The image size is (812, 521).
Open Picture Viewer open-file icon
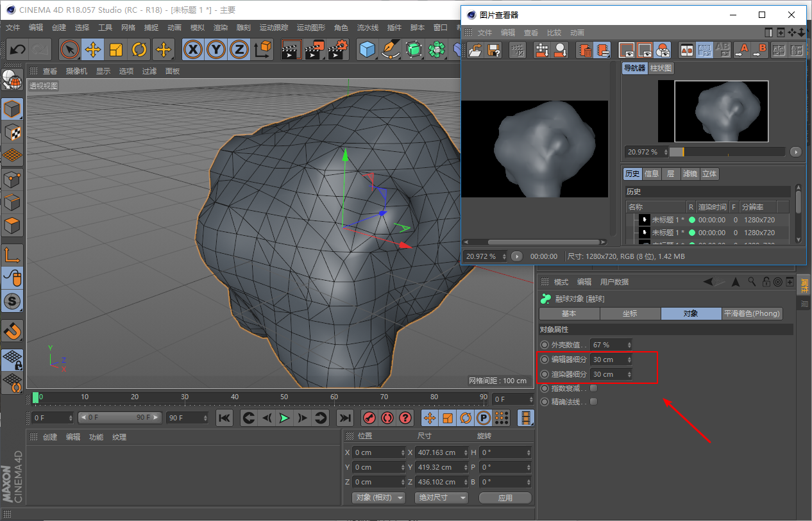[x=475, y=50]
